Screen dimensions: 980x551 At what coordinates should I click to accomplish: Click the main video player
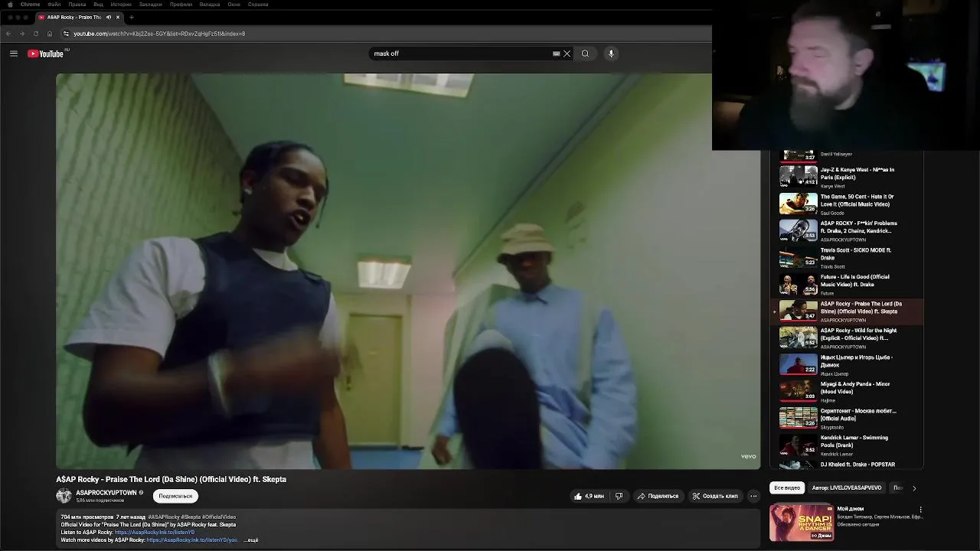408,271
